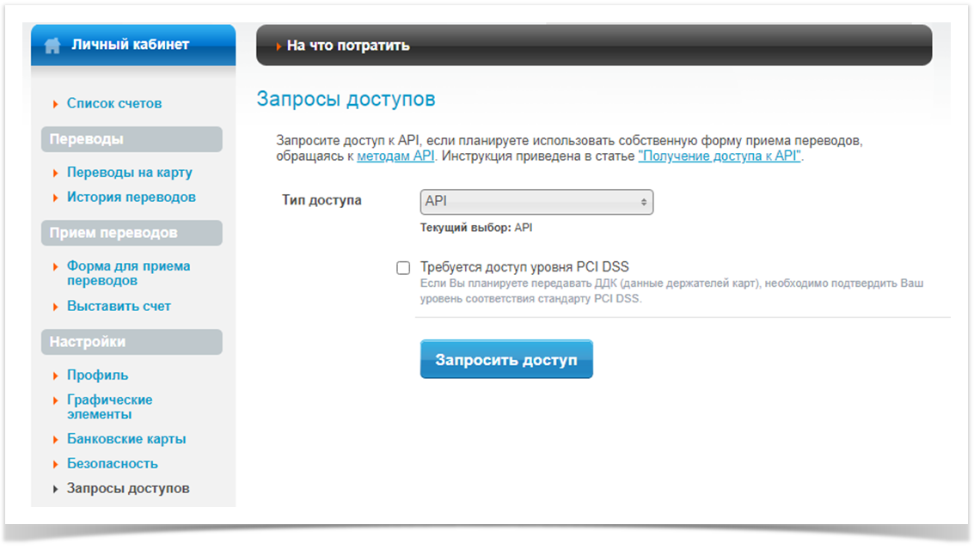Viewport: 980px width, 549px height.
Task: Open Форма для приема переводов page
Action: coord(128,273)
